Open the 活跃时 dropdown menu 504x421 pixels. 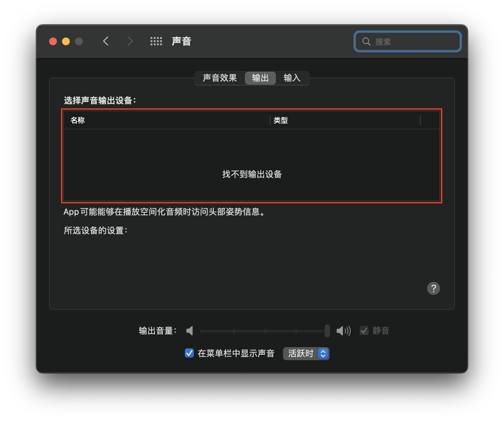[306, 353]
